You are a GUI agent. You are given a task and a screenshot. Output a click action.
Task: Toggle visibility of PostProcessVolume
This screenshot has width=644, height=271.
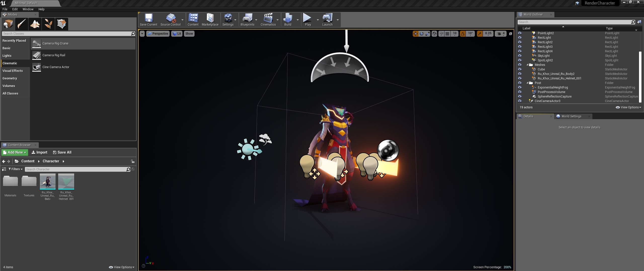(520, 92)
